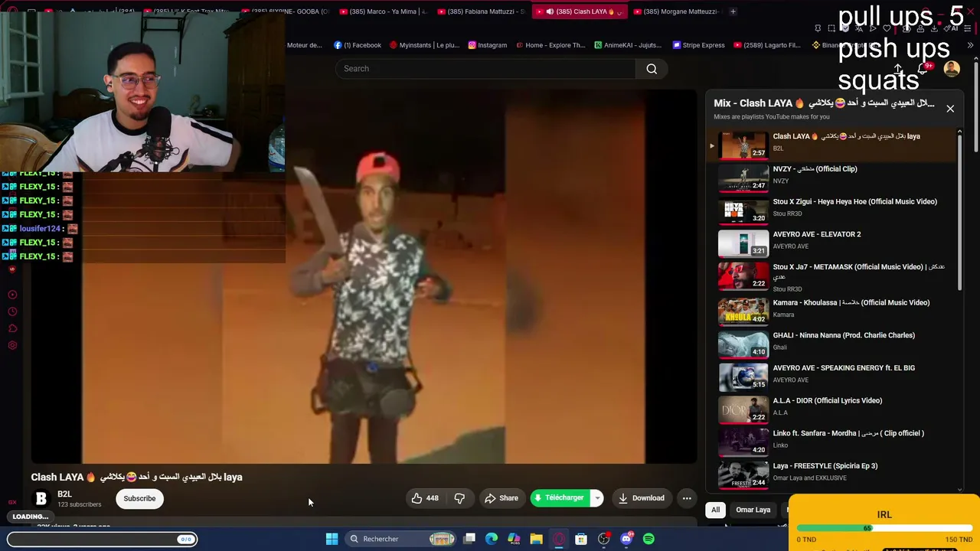Open the Instagram bookmark
The width and height of the screenshot is (980, 551).
click(487, 45)
